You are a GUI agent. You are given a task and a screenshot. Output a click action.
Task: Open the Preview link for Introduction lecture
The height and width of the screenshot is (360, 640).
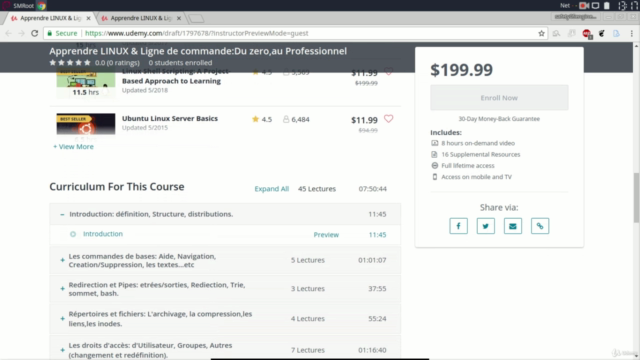(x=326, y=235)
